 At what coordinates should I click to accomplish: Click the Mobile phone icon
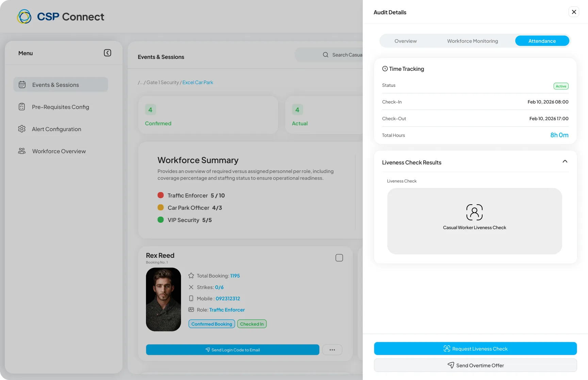[191, 298]
